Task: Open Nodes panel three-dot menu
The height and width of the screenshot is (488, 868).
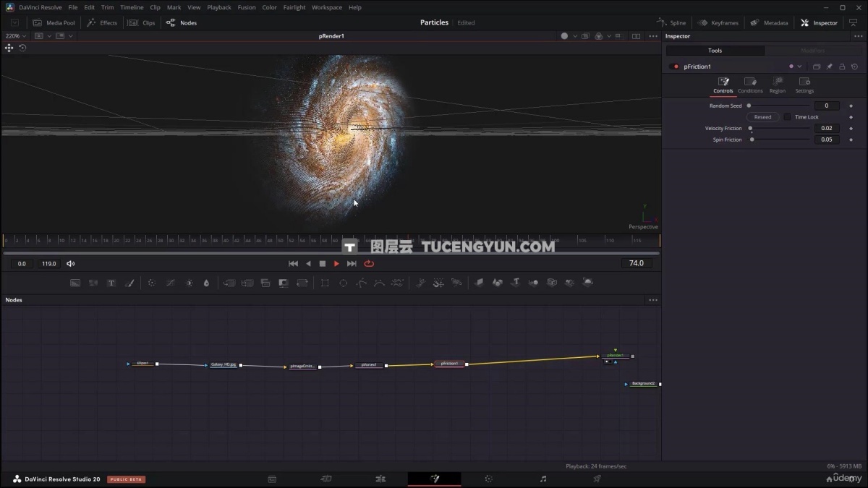Action: [653, 300]
